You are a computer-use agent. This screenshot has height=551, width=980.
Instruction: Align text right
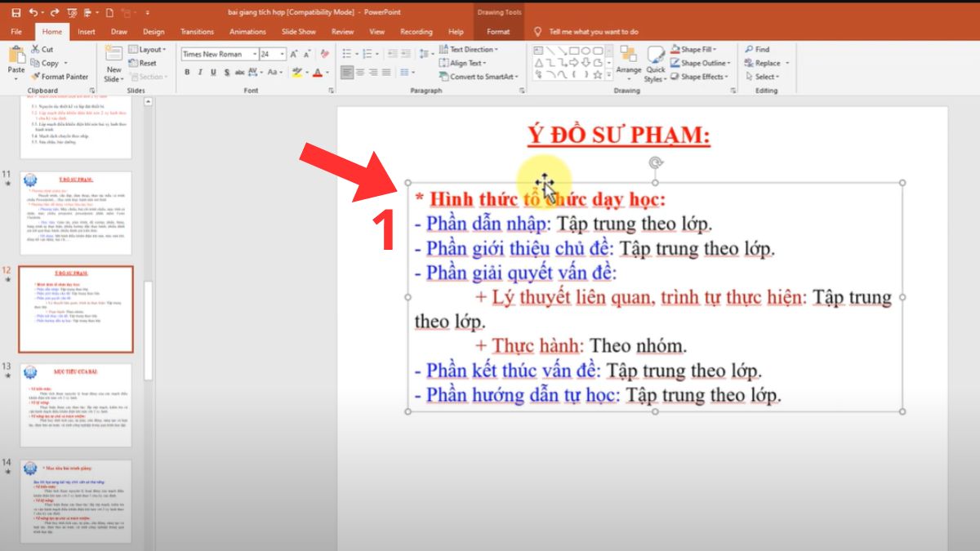[x=373, y=72]
